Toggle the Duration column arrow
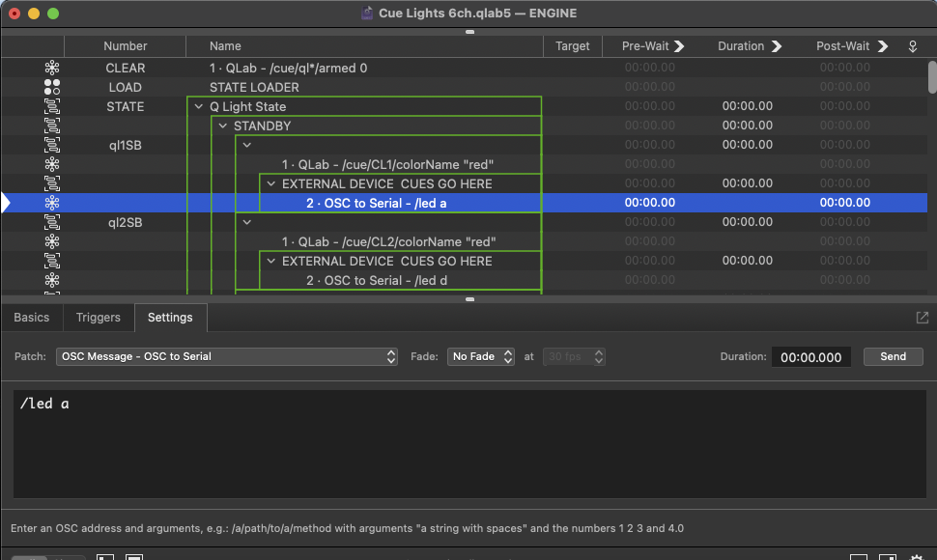Screen dimensions: 937x560 coord(775,46)
